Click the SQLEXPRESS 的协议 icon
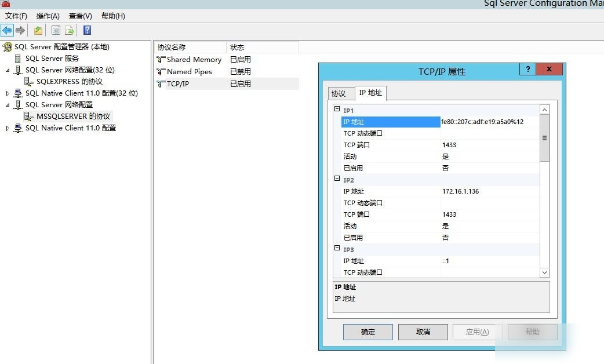604x364 pixels. (29, 82)
